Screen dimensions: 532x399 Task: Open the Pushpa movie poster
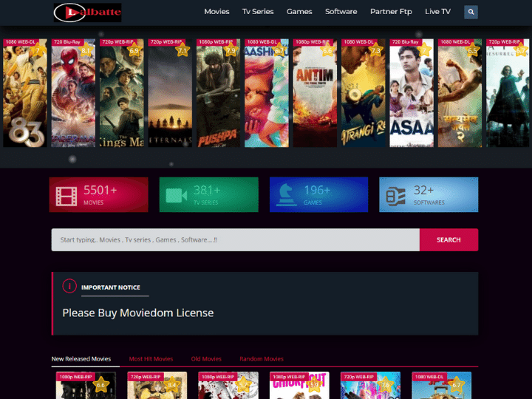(x=218, y=92)
